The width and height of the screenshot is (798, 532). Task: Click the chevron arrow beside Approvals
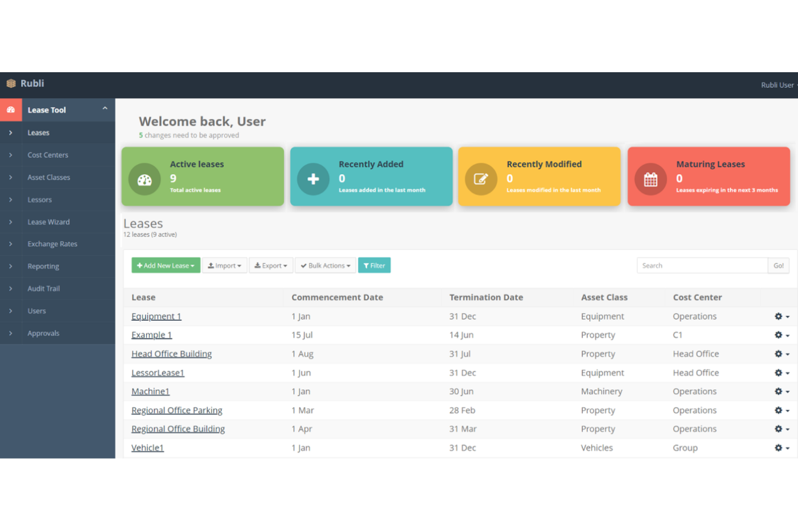pyautogui.click(x=10, y=333)
